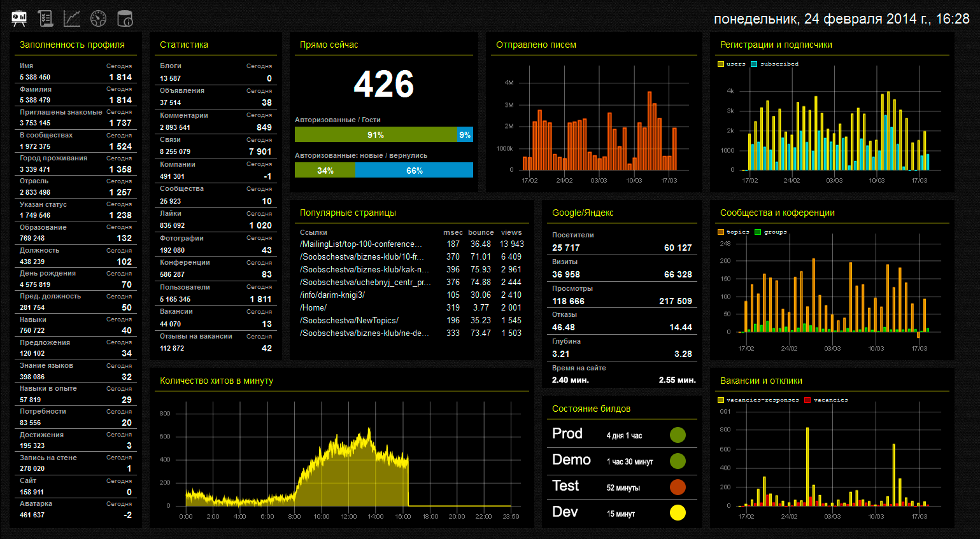980x539 pixels.
Task: Select the Prod build row label
Action: (x=567, y=433)
